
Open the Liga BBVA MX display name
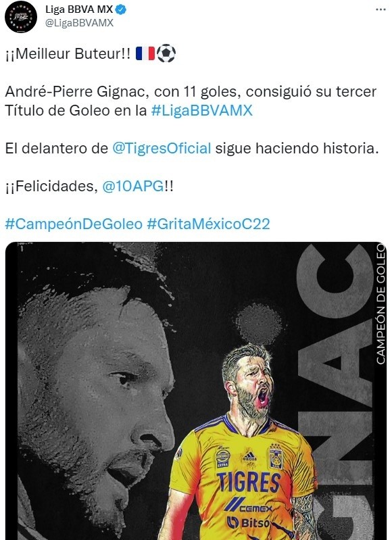click(79, 9)
